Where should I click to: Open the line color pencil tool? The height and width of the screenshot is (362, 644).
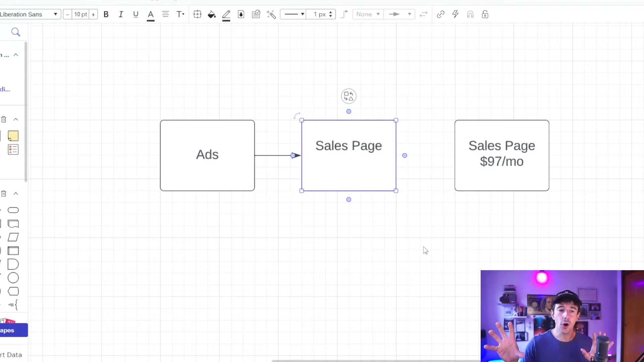click(x=226, y=15)
